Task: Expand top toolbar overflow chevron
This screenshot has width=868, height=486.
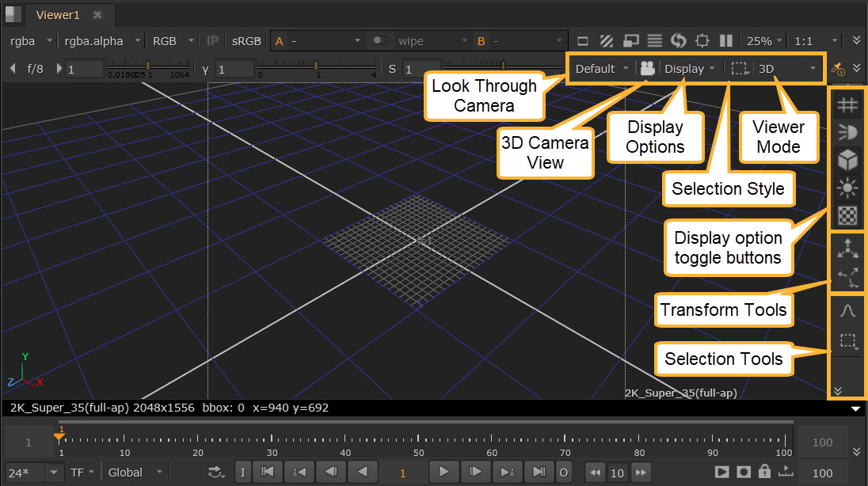Action: (856, 40)
